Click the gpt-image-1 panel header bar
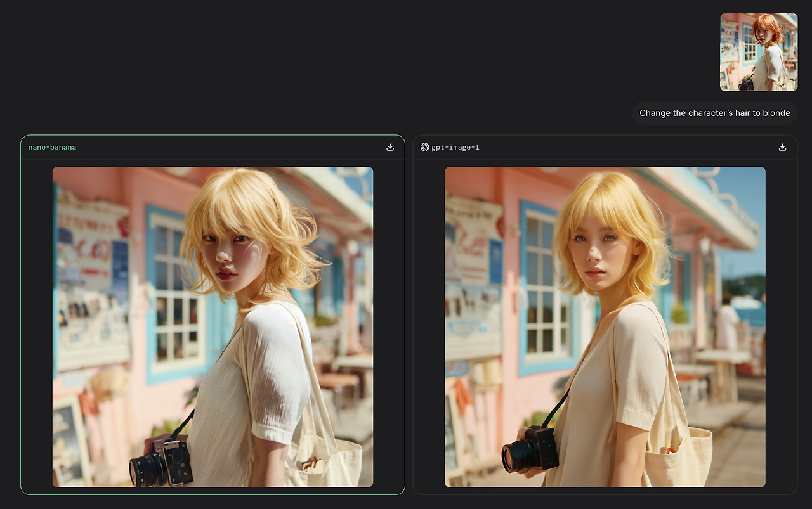This screenshot has height=509, width=812. click(605, 146)
